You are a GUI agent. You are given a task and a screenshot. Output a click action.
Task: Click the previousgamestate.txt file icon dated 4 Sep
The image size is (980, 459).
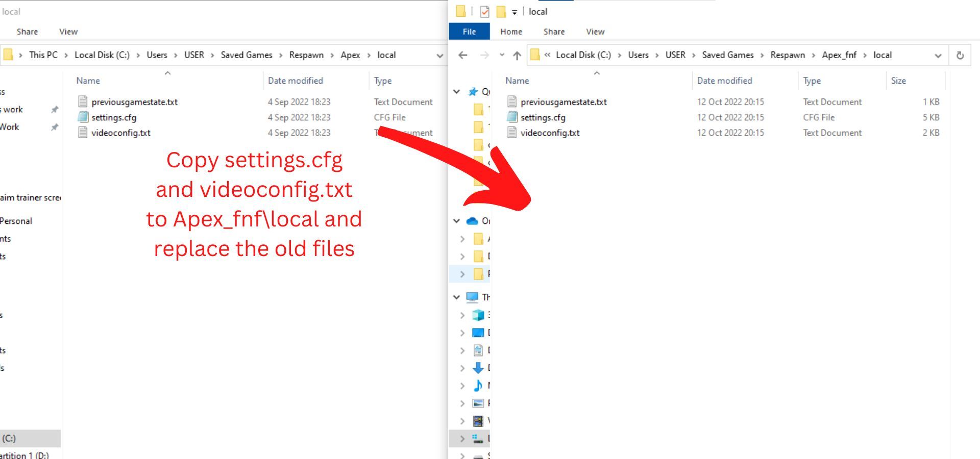click(x=83, y=101)
